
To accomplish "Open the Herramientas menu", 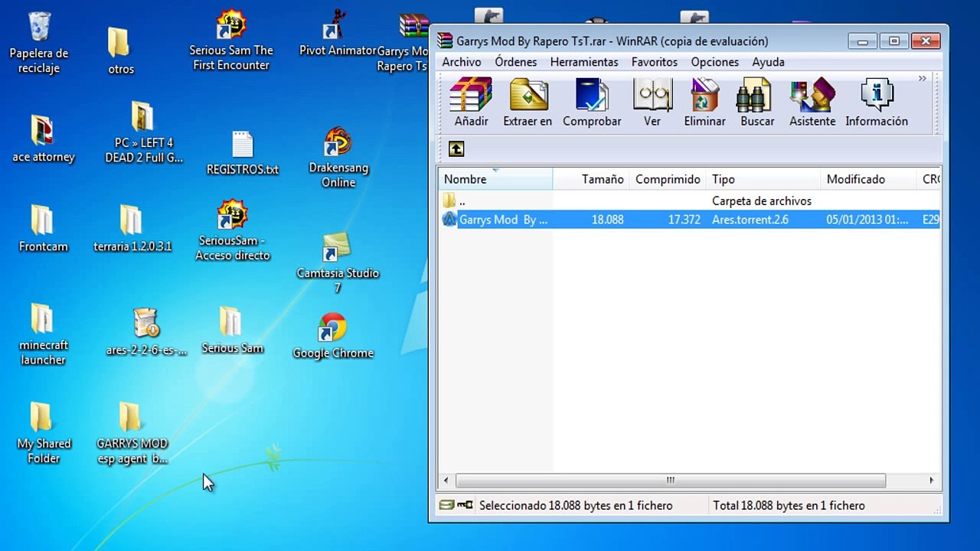I will tap(584, 62).
